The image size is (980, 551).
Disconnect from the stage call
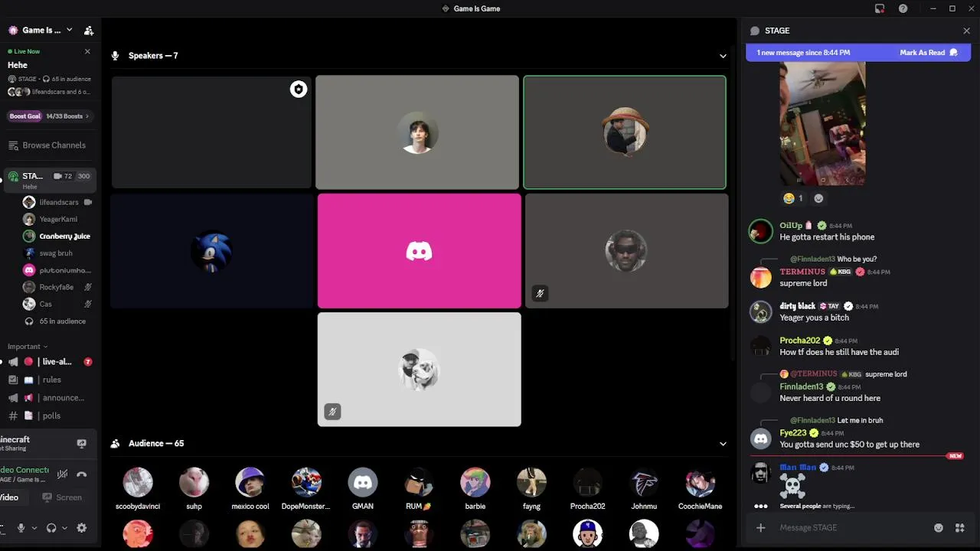pyautogui.click(x=82, y=474)
